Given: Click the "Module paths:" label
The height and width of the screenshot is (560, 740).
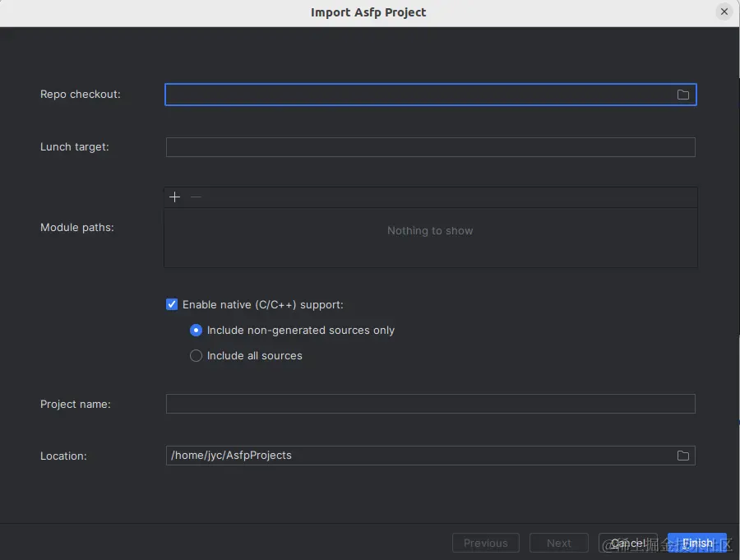Looking at the screenshot, I should coord(77,228).
